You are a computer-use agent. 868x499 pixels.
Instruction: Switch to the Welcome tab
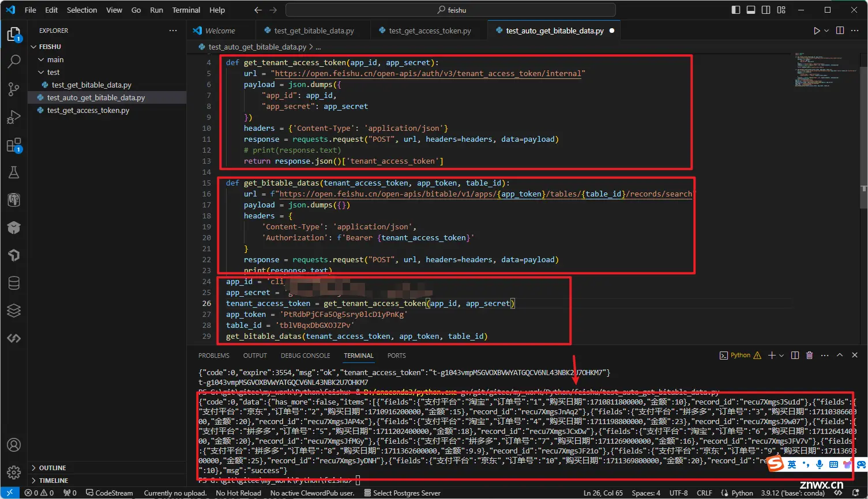220,31
